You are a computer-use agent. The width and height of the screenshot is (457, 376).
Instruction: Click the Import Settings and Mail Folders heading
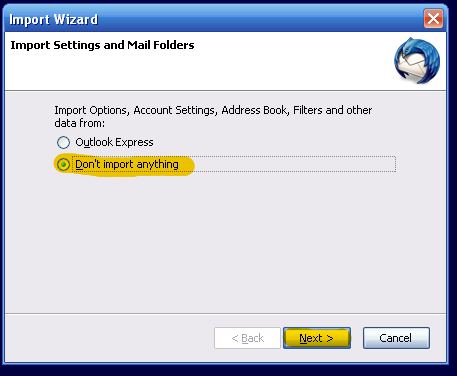[102, 45]
